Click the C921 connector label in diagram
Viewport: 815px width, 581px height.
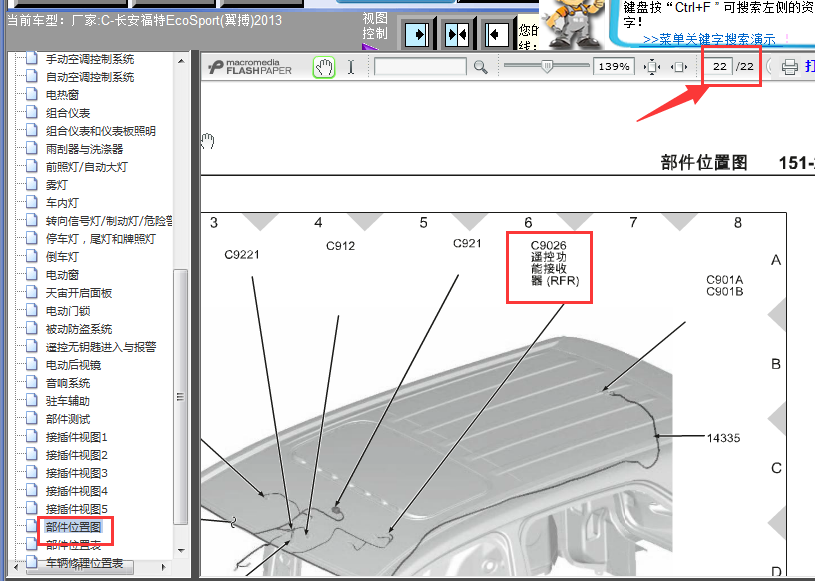(467, 243)
